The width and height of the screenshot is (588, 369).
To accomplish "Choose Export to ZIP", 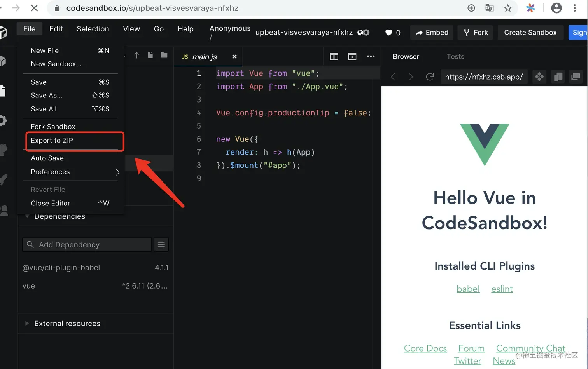I will point(70,141).
